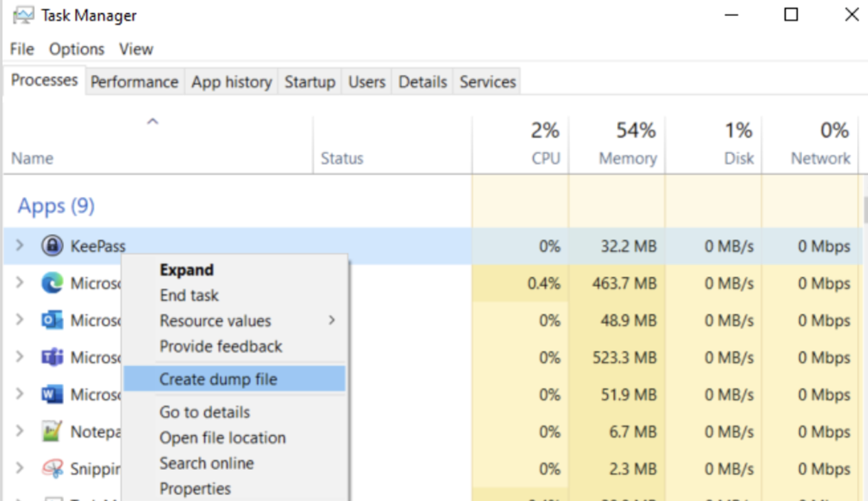The width and height of the screenshot is (868, 501).
Task: Click the Microsoft Teams icon
Action: coord(52,357)
